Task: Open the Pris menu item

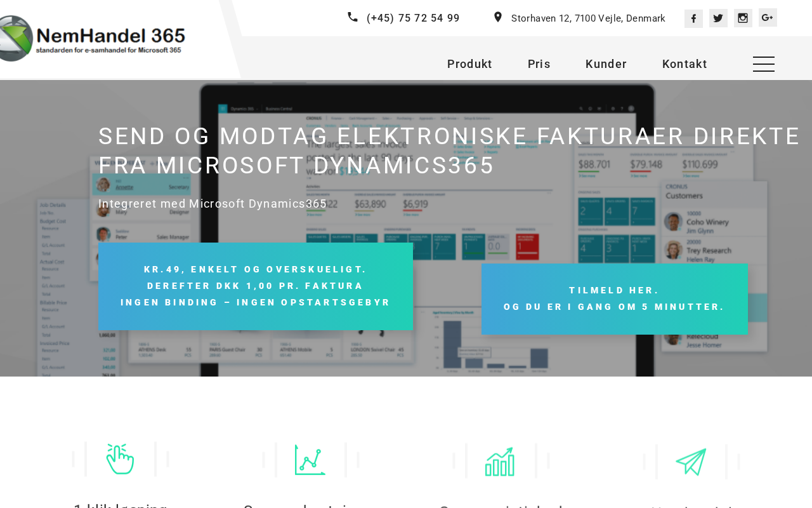Action: pos(539,64)
